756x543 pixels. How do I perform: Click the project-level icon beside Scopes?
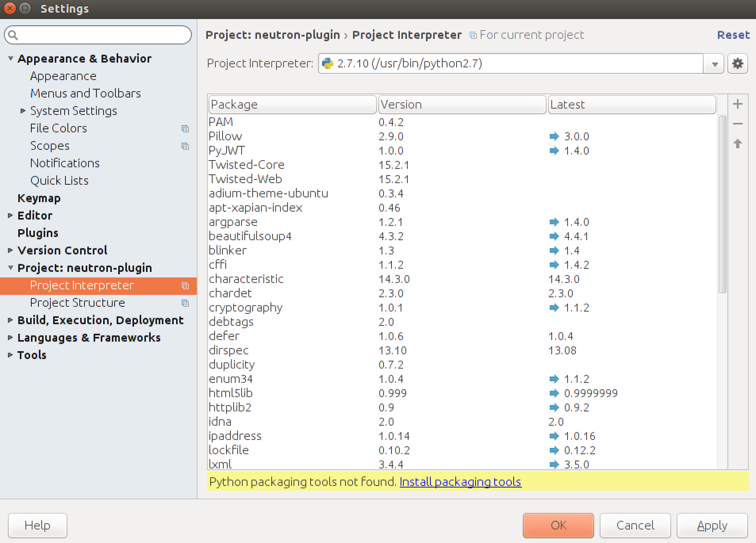pos(185,146)
